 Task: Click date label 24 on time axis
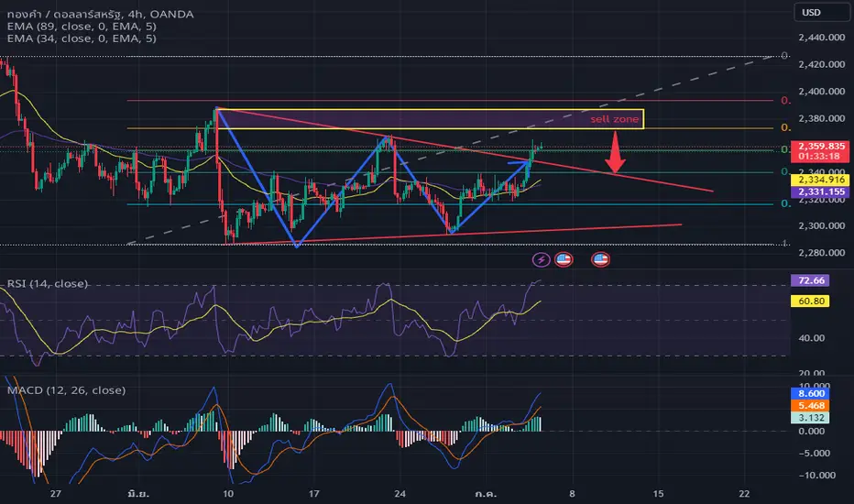click(400, 494)
